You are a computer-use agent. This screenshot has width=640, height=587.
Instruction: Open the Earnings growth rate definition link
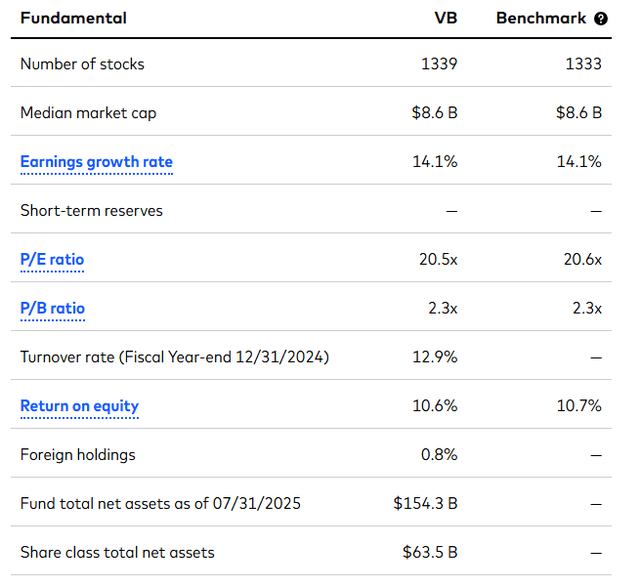coord(96,162)
